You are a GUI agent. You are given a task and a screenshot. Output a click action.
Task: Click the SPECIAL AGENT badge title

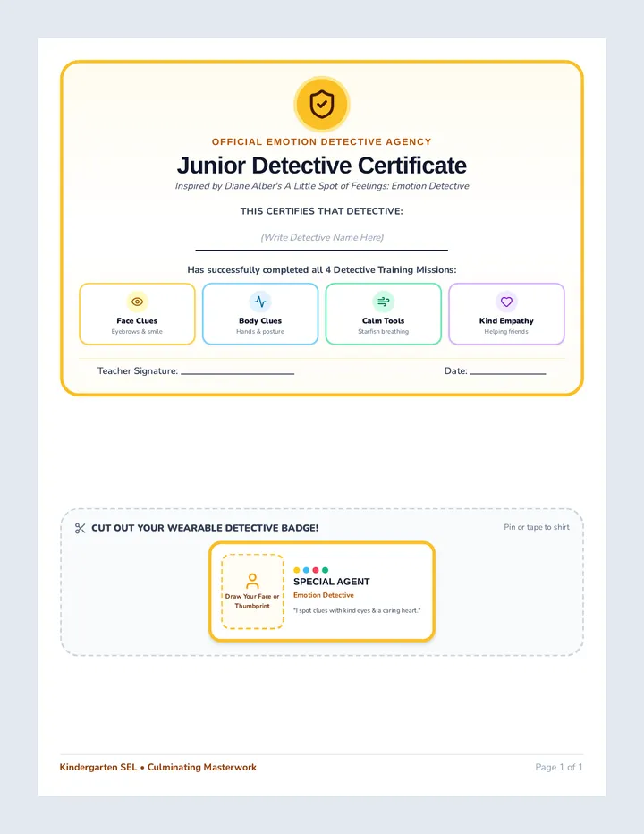point(331,582)
